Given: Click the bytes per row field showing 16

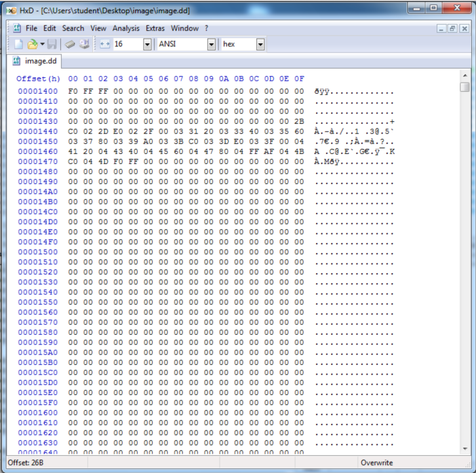Looking at the screenshot, I should pos(127,45).
